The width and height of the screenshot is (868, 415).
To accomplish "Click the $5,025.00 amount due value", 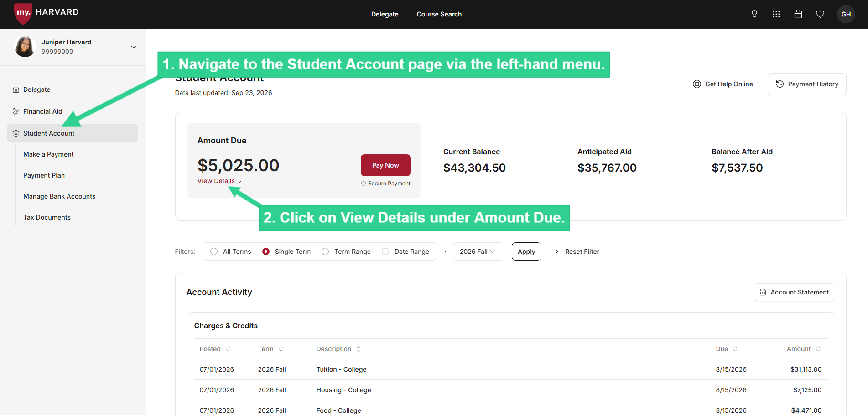I will (238, 165).
